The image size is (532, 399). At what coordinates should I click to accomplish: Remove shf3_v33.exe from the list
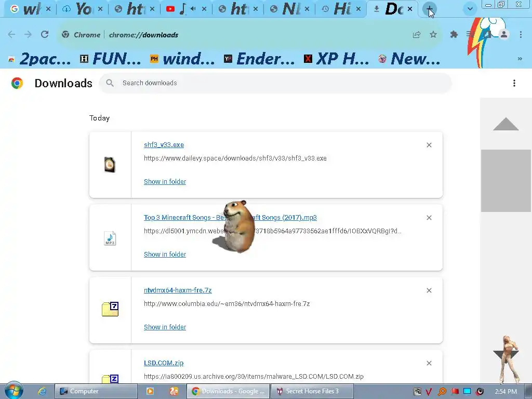click(x=429, y=145)
